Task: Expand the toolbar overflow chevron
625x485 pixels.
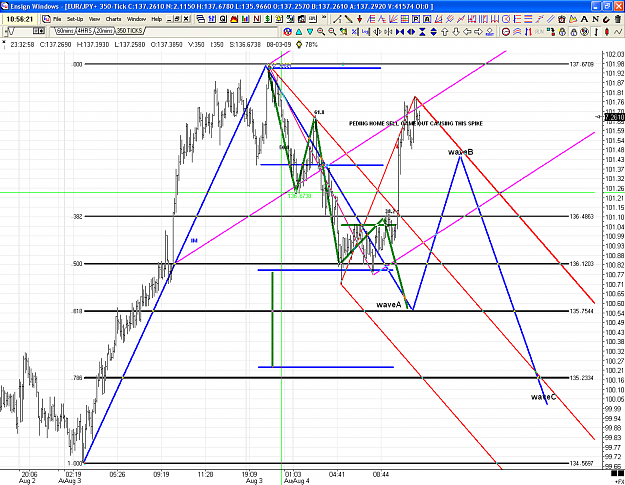Action: 324,17
